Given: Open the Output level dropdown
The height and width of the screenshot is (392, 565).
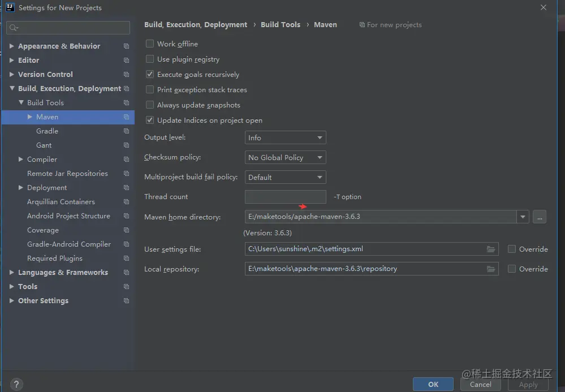Looking at the screenshot, I should [286, 137].
